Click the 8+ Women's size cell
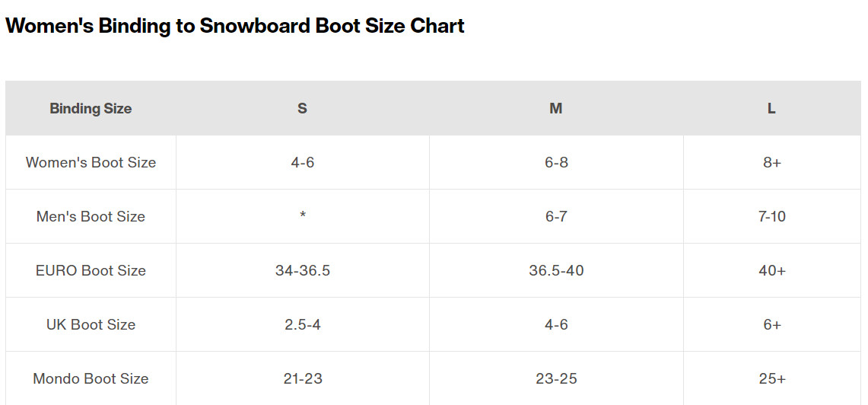Image resolution: width=868 pixels, height=405 pixels. point(771,162)
